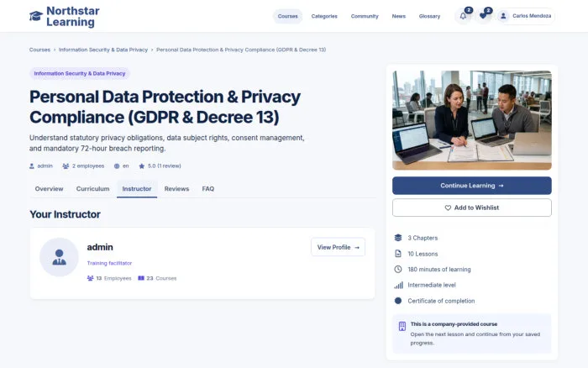Click the chapters stack icon
The image size is (588, 368).
398,238
